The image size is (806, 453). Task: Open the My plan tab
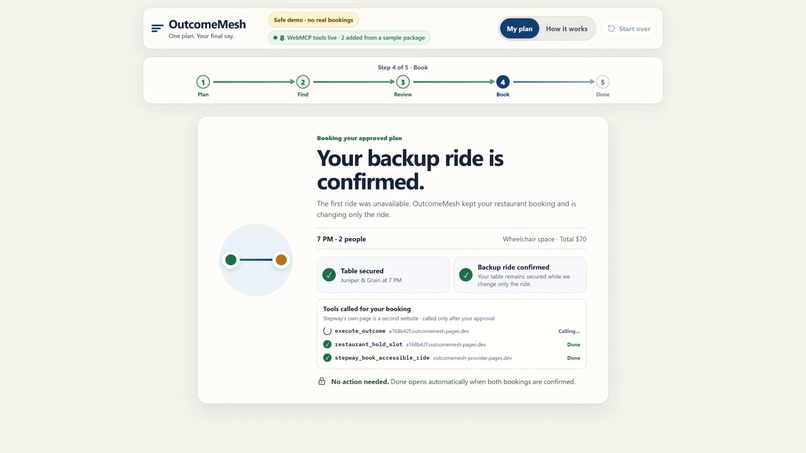tap(519, 29)
